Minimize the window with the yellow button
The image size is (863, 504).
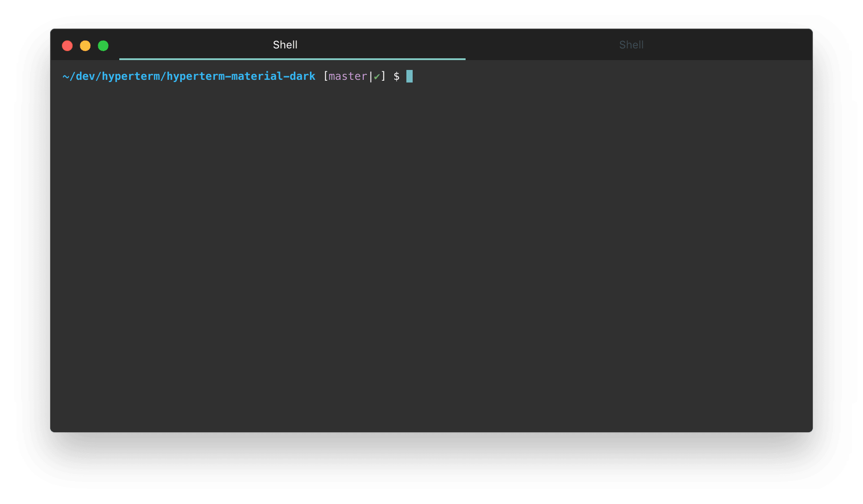pos(85,46)
